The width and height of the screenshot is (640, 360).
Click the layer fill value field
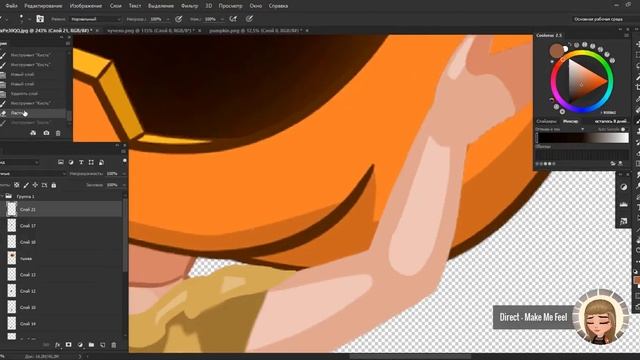click(112, 185)
